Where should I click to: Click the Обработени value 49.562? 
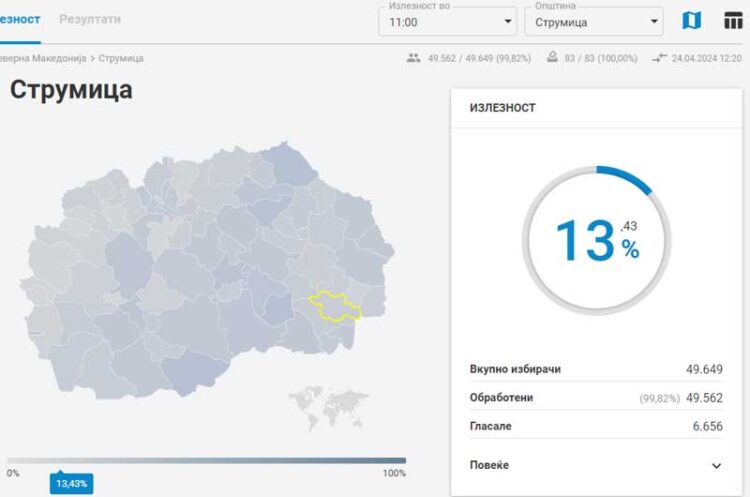[x=704, y=398]
